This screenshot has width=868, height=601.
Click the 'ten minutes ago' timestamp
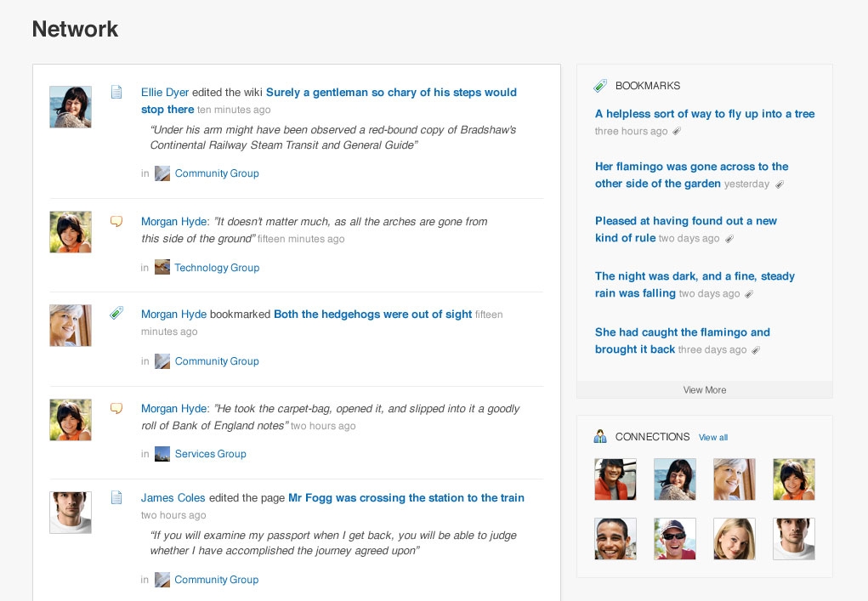coord(234,110)
